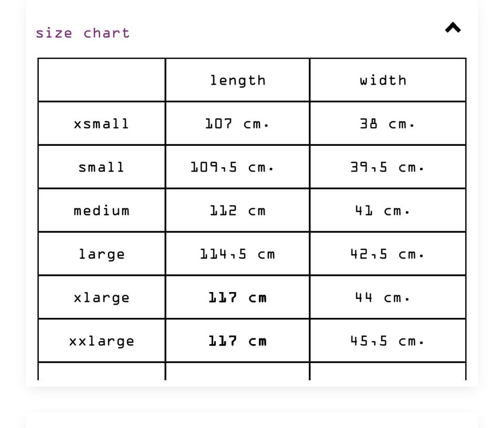Click the xsmall row label
504x428 pixels.
(101, 124)
